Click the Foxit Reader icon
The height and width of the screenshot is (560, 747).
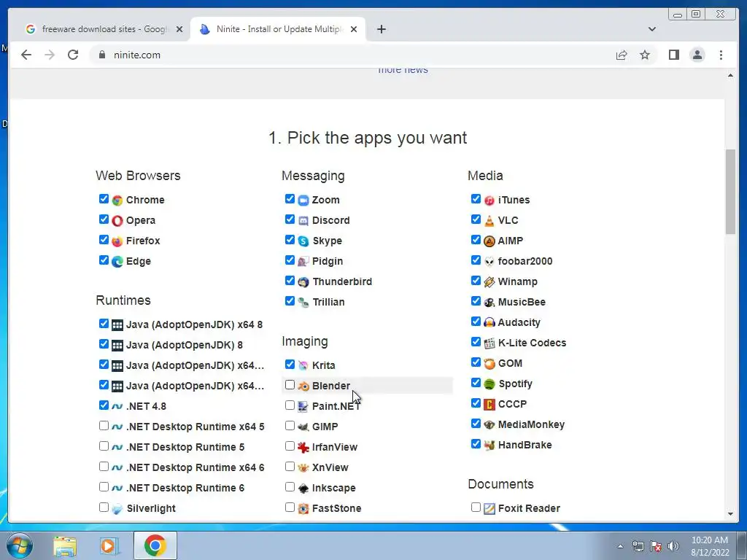point(489,508)
